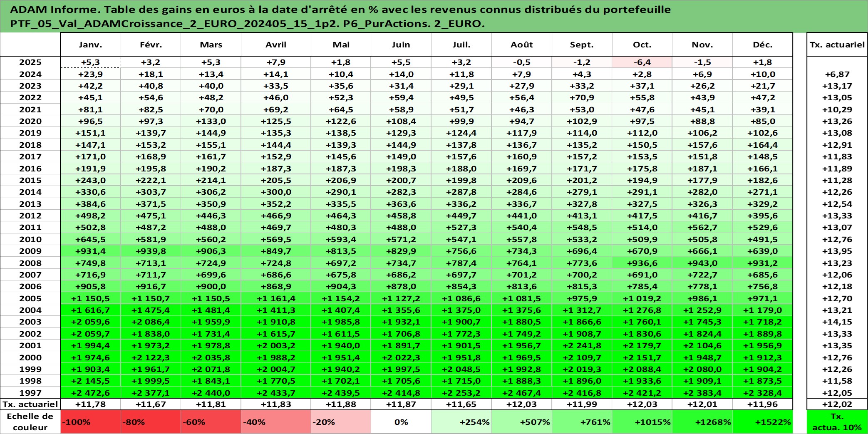
Task: Select the +6,87 actuarial rate for 2024
Action: [837, 74]
